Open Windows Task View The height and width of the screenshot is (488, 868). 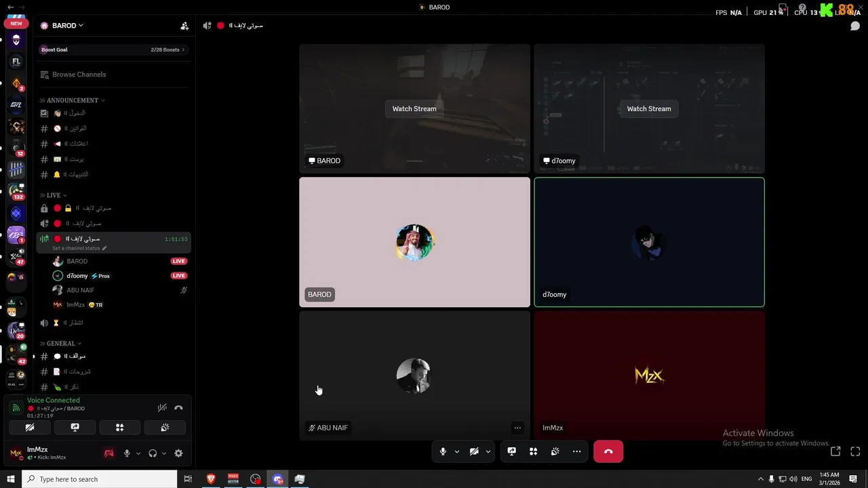coord(188,479)
